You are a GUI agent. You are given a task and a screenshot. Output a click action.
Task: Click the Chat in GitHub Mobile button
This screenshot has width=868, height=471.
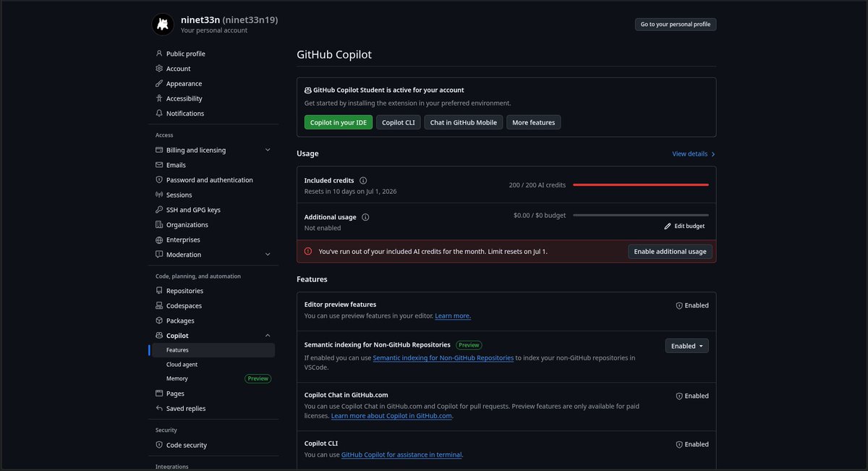(x=464, y=122)
